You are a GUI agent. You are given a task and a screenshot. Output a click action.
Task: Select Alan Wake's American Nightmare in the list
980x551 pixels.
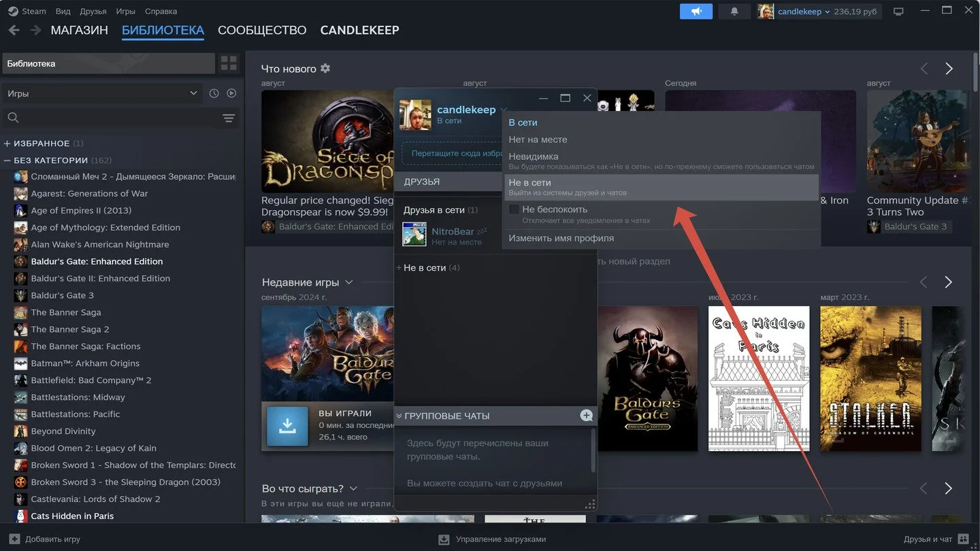[99, 244]
